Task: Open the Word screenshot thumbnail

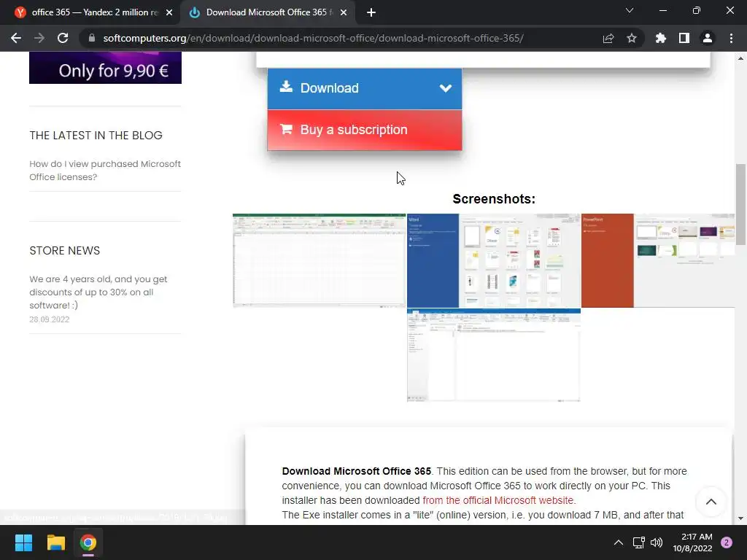Action: tap(494, 260)
